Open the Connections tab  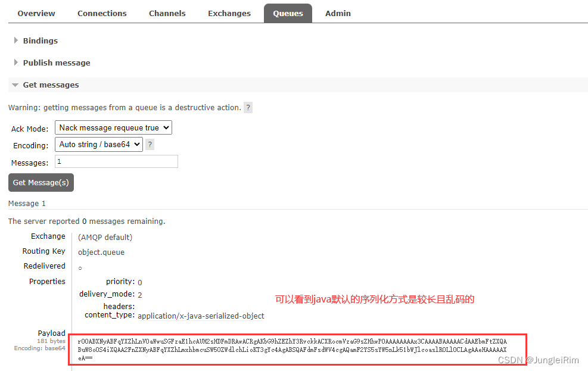(101, 13)
